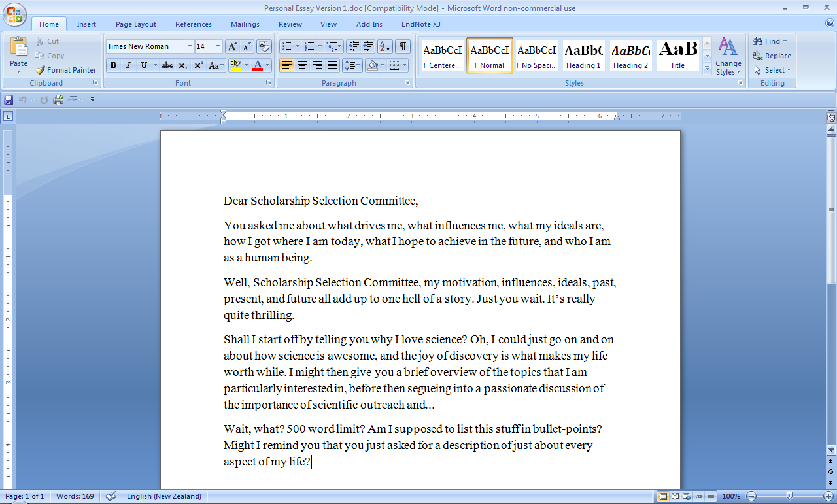837x504 pixels.
Task: Toggle Underline formatting
Action: [144, 65]
